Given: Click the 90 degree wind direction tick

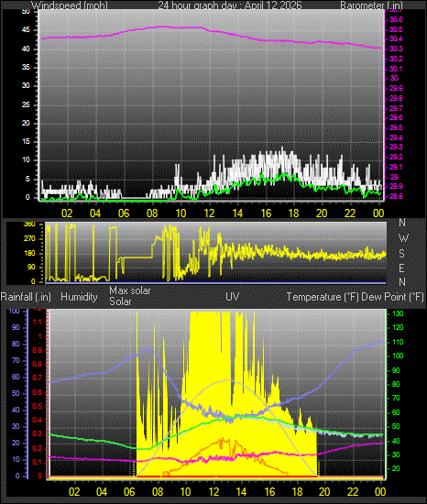Looking at the screenshot, I should point(31,267).
